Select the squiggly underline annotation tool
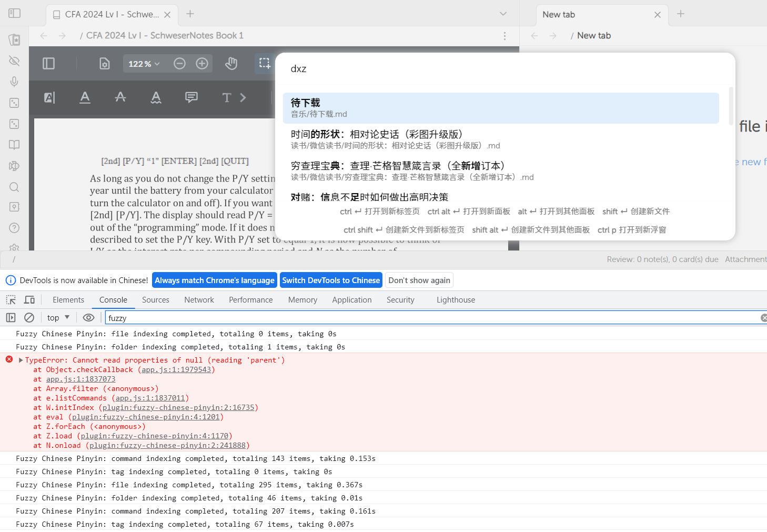Screen dimensions: 767x532 pos(156,97)
